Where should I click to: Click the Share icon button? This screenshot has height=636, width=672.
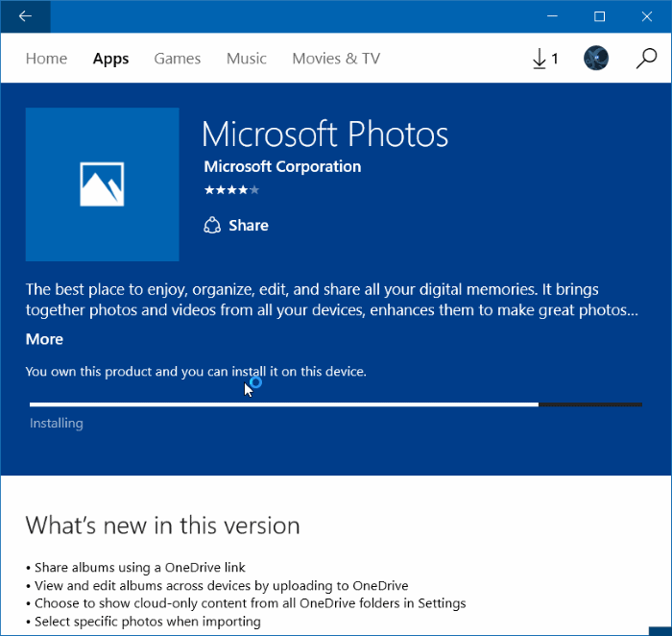236,225
